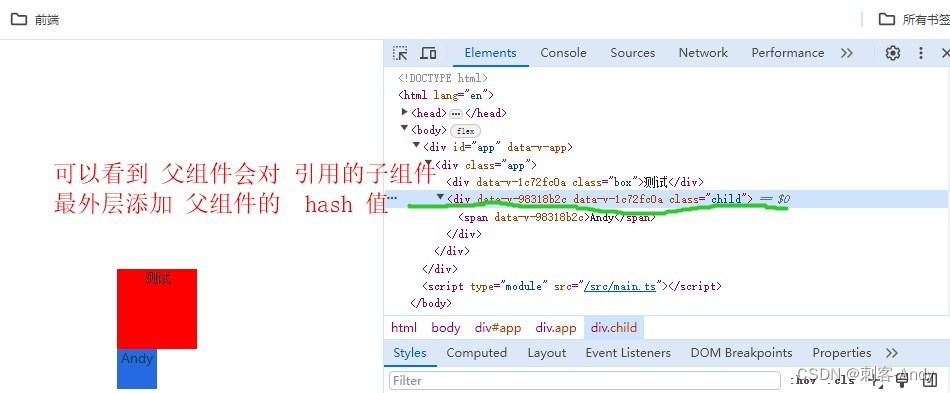Open the /src/main.ts link
Screen dimensions: 950x393
coord(620,286)
